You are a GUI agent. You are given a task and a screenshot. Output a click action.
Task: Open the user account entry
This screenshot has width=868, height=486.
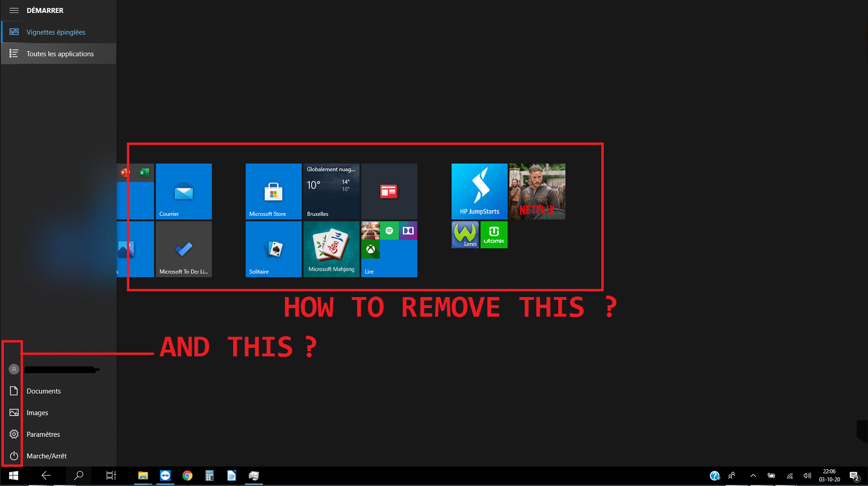[x=58, y=369]
